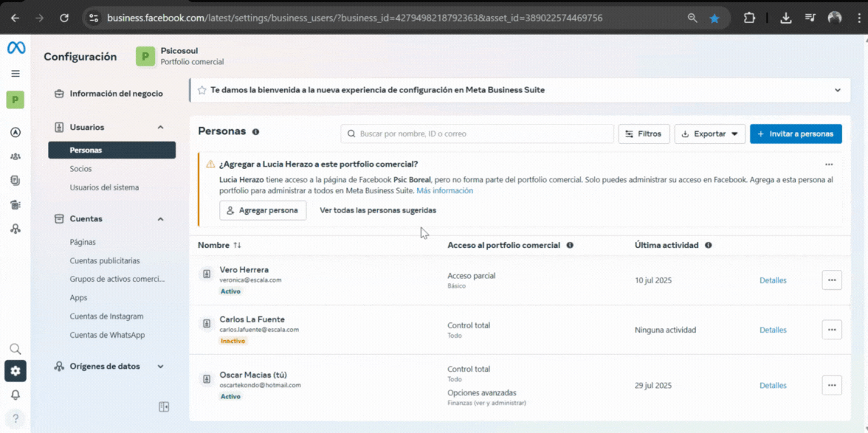Open Detalles for Vero Herrera
The height and width of the screenshot is (433, 868).
773,280
